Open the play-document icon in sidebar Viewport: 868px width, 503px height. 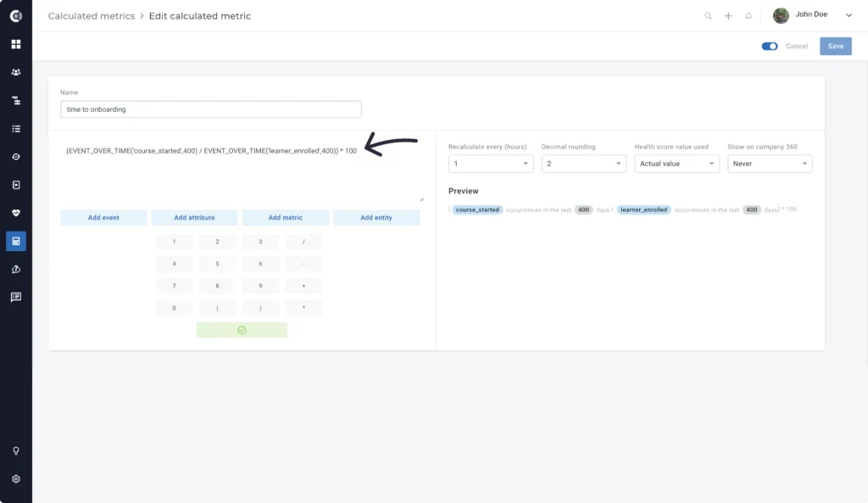16,185
